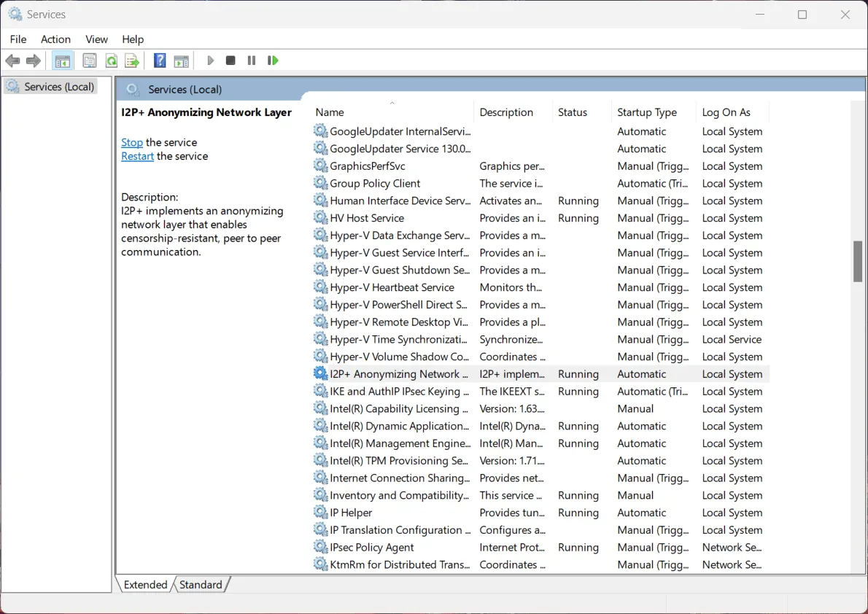Refresh the services list

[111, 61]
